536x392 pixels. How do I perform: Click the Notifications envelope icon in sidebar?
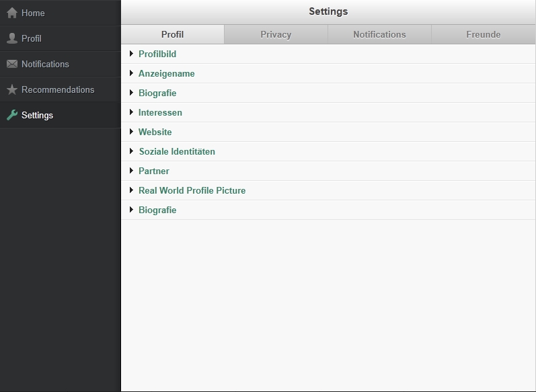coord(12,64)
